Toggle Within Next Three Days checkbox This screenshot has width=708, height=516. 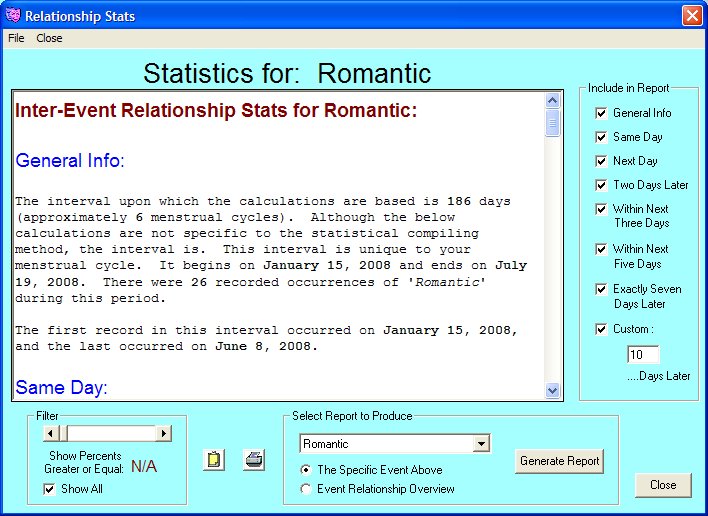click(x=601, y=209)
